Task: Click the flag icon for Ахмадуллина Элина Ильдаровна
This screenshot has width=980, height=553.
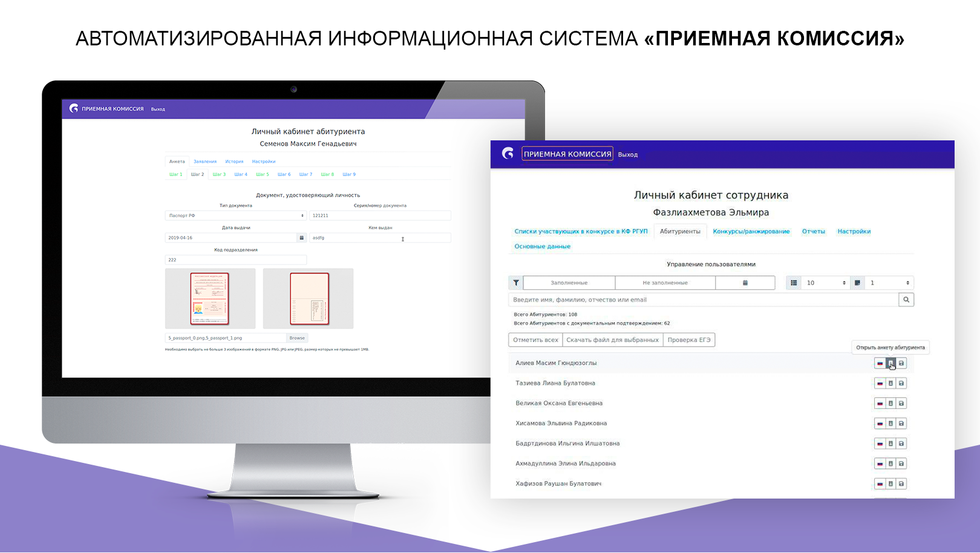Action: [x=880, y=463]
